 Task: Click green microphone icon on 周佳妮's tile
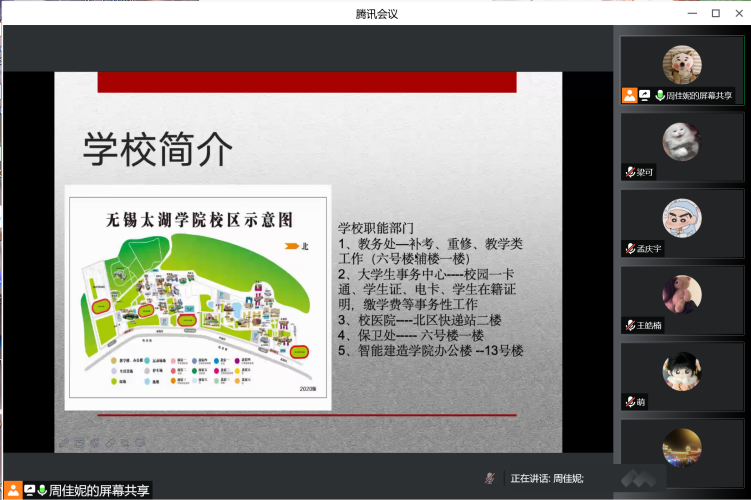click(660, 96)
